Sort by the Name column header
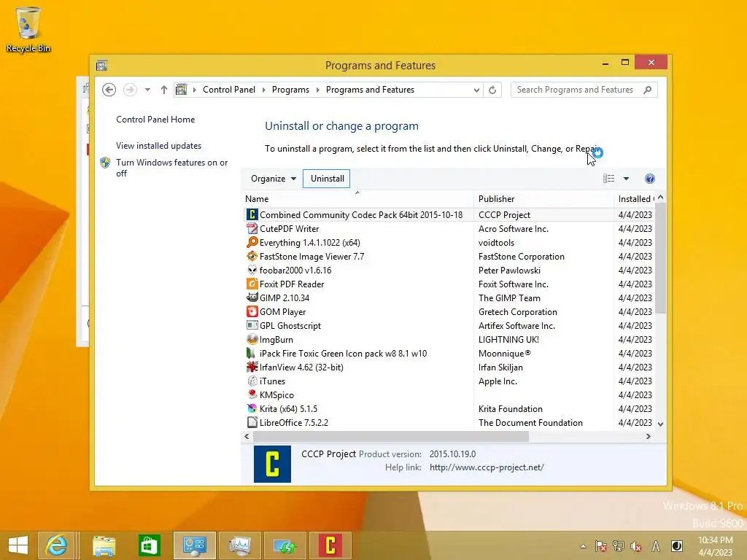Image resolution: width=747 pixels, height=560 pixels. (357, 199)
